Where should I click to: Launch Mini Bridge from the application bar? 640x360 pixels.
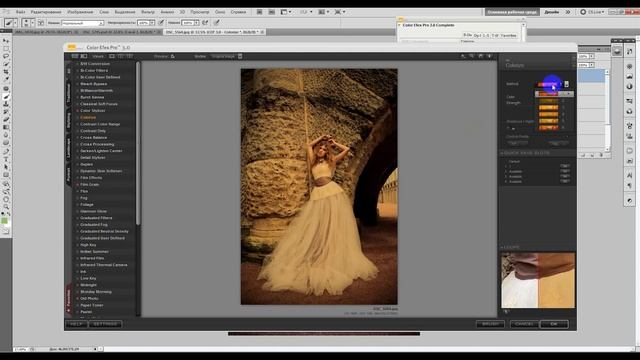(x=271, y=12)
